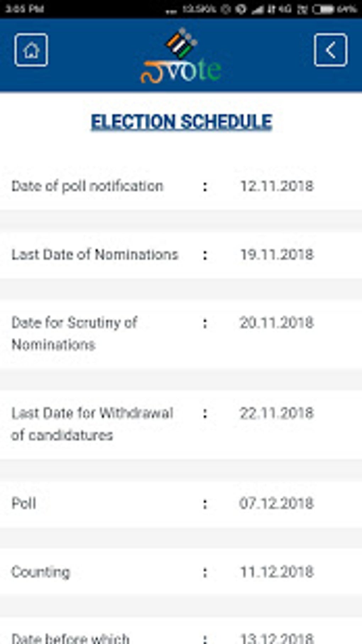Select the date 20.11.2018
362x644 pixels.
(277, 323)
